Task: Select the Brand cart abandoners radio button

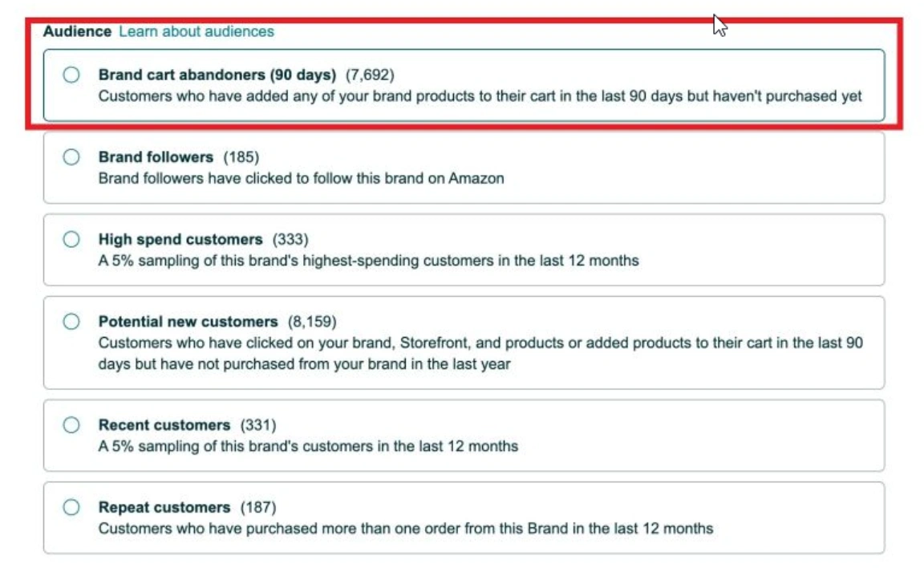Action: pos(71,75)
